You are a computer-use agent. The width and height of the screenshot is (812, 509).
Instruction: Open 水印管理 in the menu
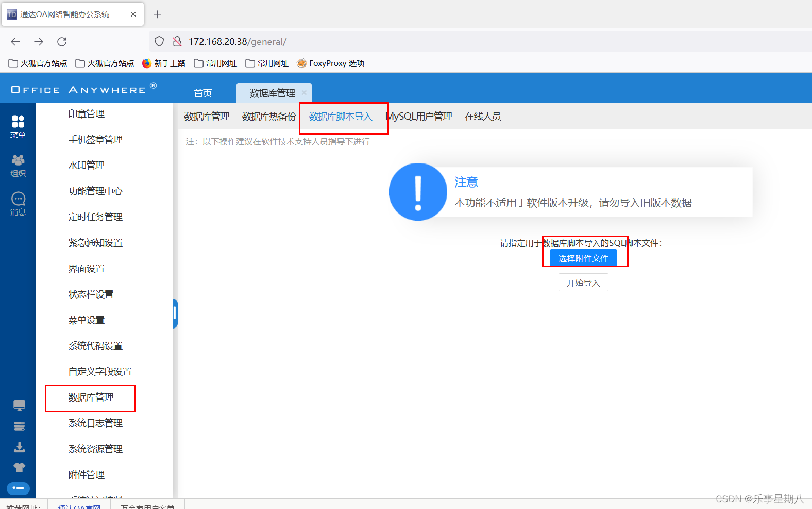coord(87,166)
